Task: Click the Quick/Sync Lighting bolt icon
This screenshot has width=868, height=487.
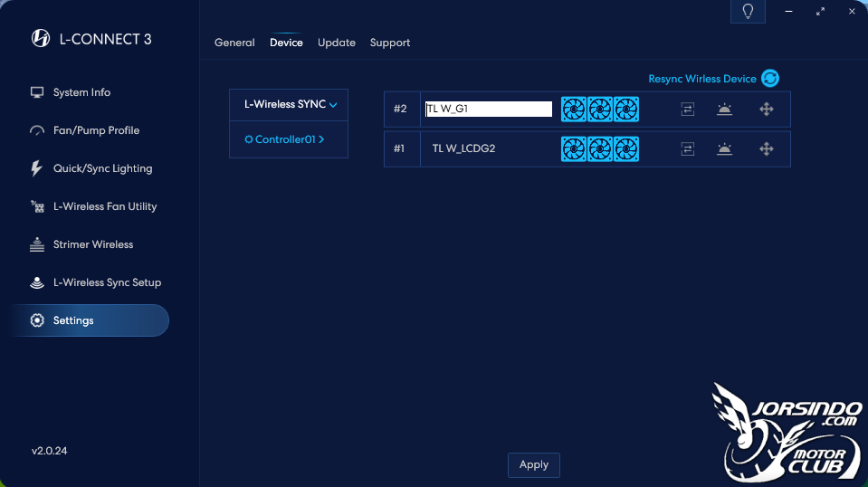Action: coord(36,168)
